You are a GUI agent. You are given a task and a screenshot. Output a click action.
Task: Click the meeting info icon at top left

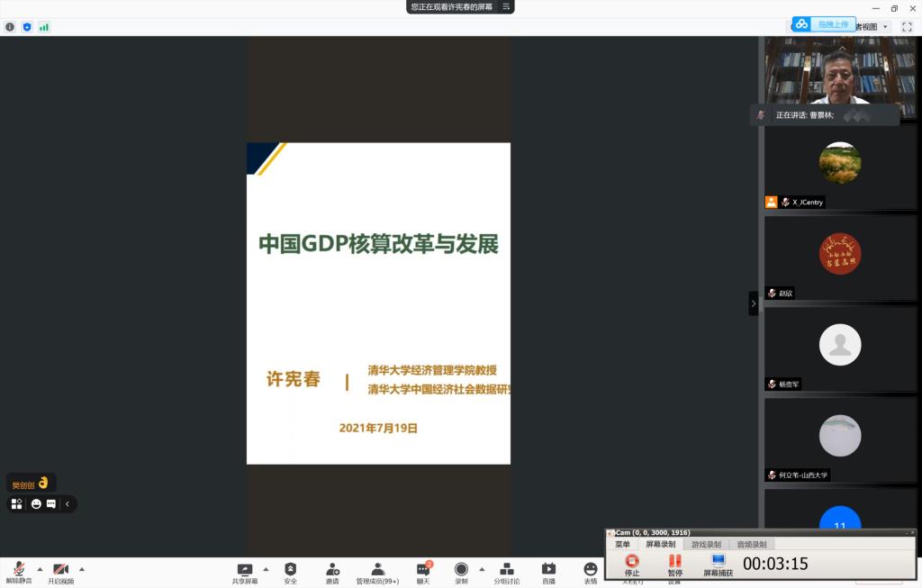pyautogui.click(x=10, y=27)
